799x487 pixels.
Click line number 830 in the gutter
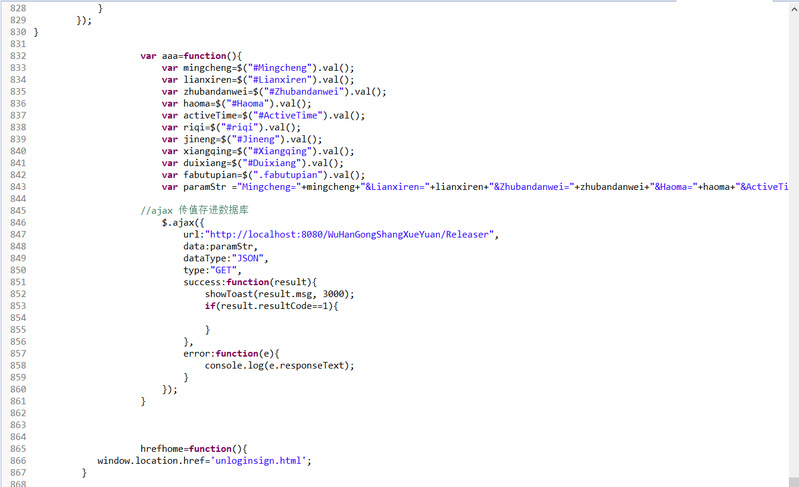tap(18, 32)
